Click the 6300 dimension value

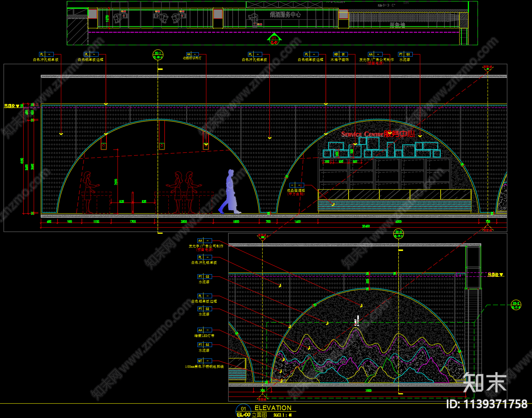[x=398, y=222]
